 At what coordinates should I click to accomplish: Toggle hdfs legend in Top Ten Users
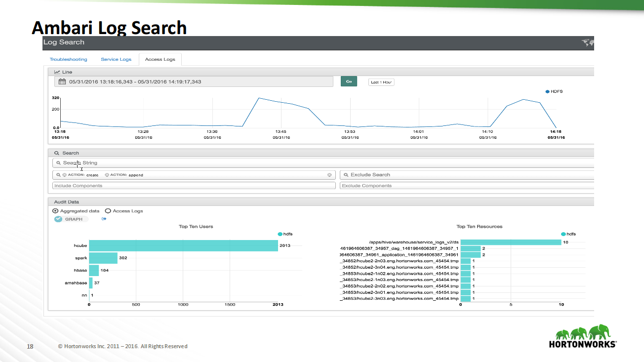[286, 234]
